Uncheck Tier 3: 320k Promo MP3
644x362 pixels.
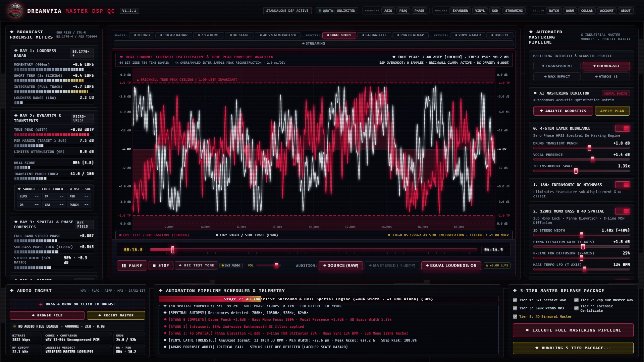(x=515, y=308)
